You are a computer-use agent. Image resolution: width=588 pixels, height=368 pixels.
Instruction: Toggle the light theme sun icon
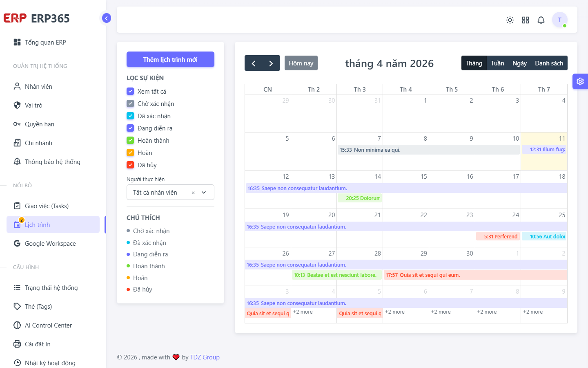(510, 20)
